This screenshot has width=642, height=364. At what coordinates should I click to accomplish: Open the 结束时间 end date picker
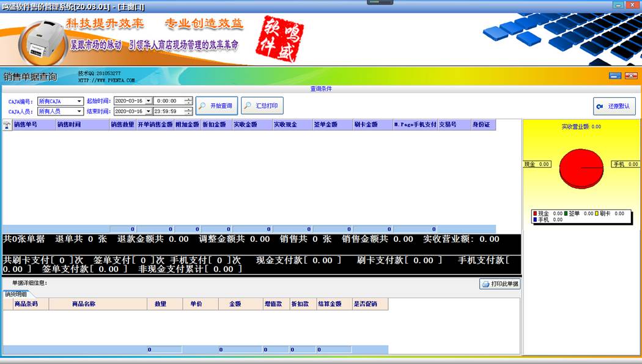(x=147, y=111)
